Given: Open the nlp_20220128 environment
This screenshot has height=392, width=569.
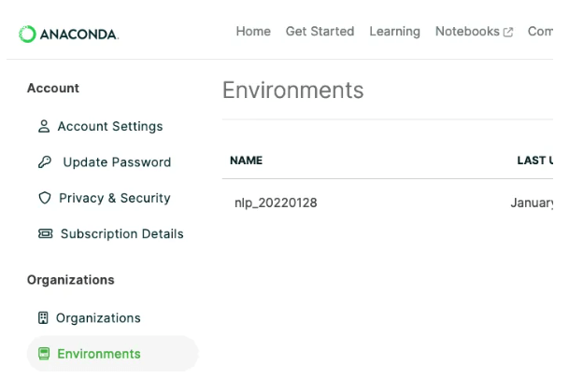Looking at the screenshot, I should (x=276, y=203).
